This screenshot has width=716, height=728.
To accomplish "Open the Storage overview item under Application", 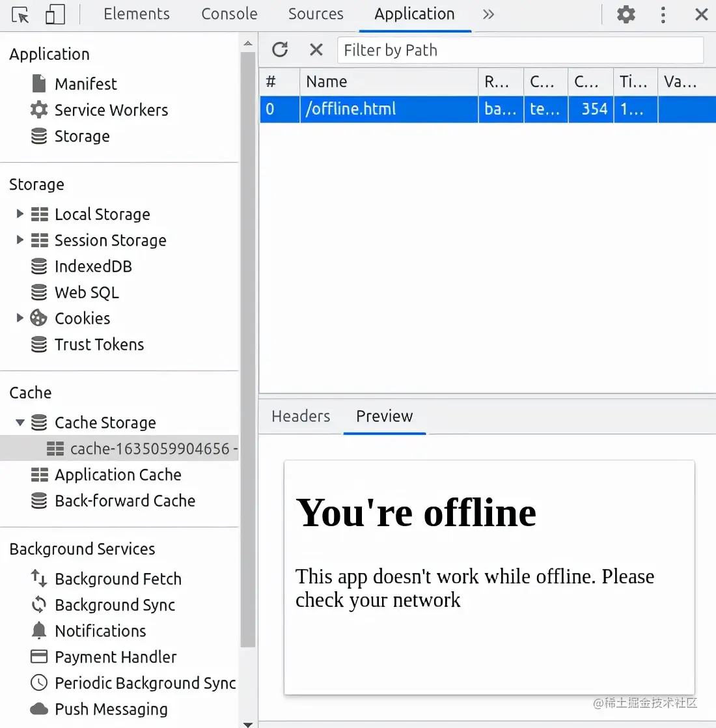I will pos(82,136).
